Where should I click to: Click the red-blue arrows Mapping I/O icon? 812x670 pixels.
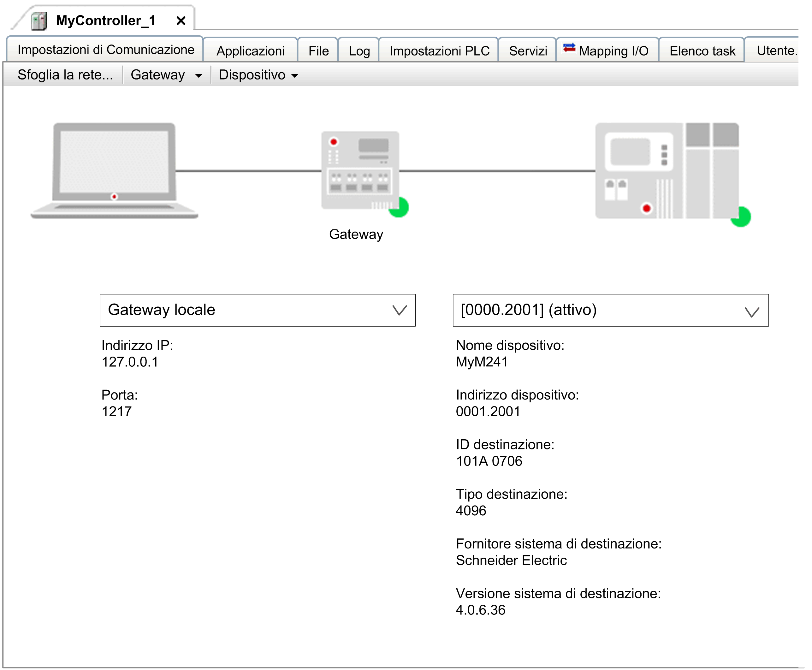[x=569, y=48]
